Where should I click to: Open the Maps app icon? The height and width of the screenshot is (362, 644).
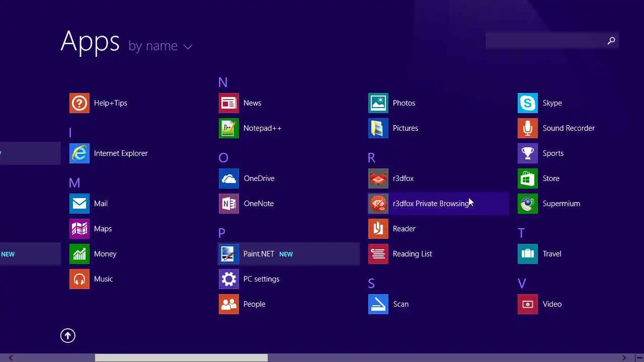point(79,229)
